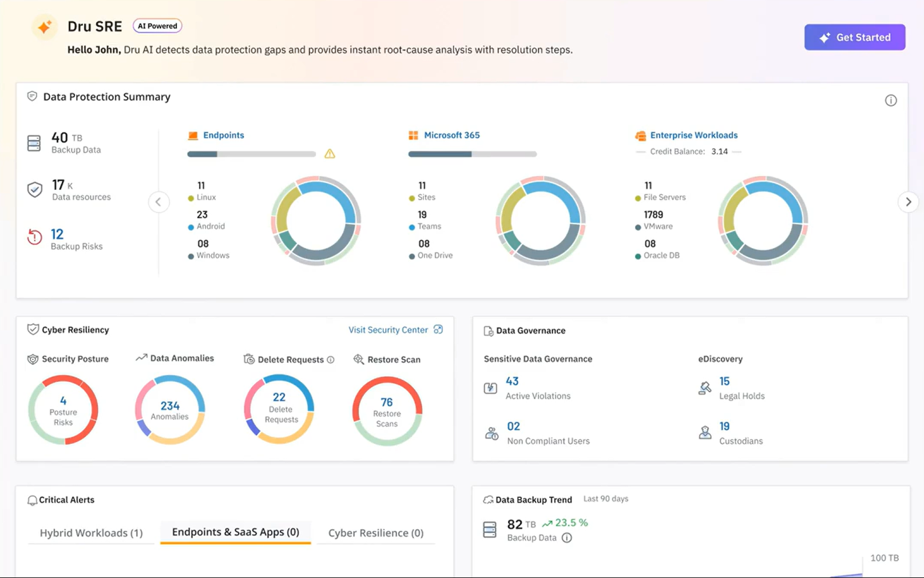Click the Linux legend entry
This screenshot has height=578, width=924.
(x=202, y=197)
